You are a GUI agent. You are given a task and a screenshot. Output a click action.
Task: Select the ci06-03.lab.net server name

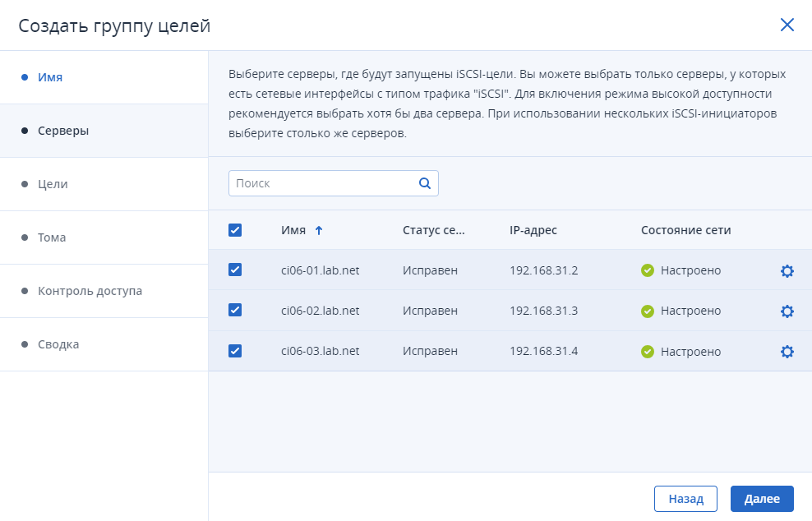320,351
